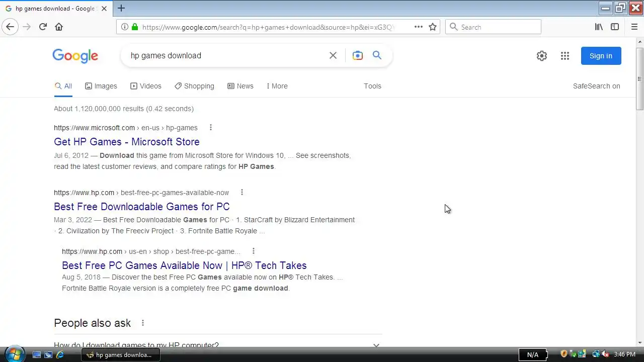Click the 'About 1,120,000,000 results' text

pyautogui.click(x=124, y=109)
